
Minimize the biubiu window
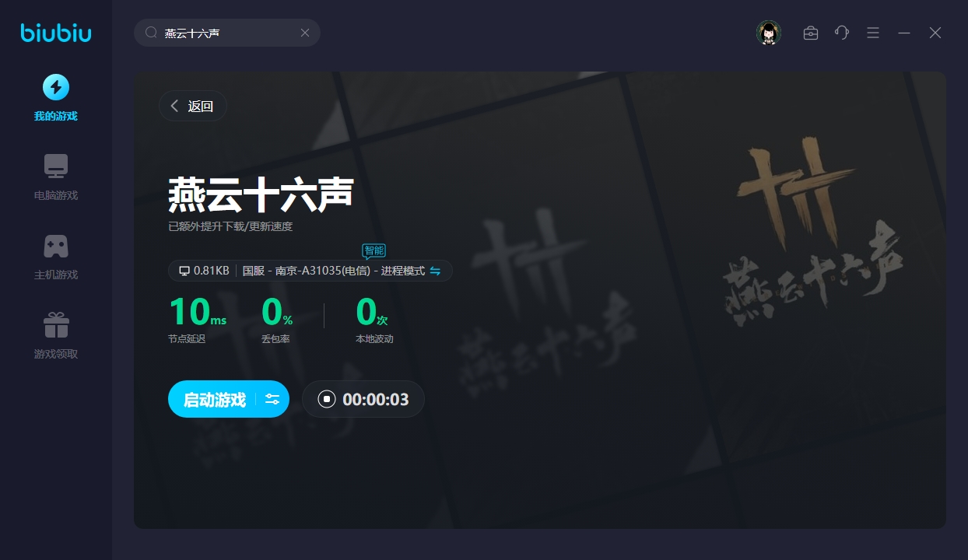tap(904, 33)
